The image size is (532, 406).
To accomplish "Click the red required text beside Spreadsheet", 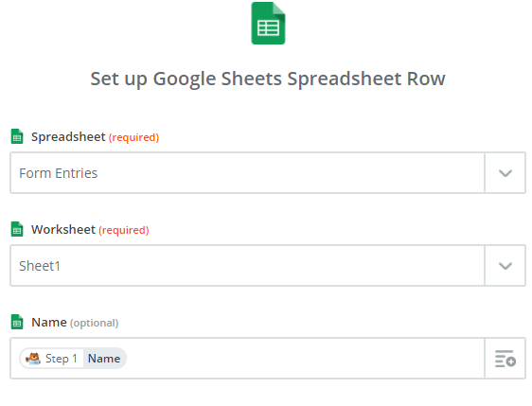I will (x=133, y=137).
